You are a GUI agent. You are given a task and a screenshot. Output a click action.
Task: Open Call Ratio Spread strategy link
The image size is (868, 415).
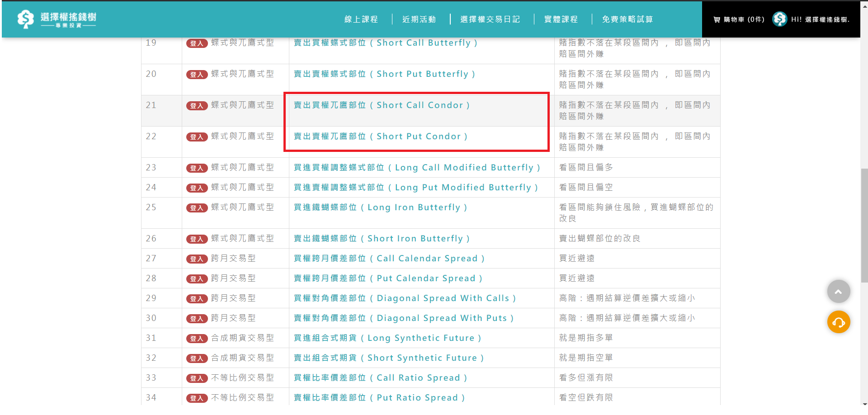coord(381,377)
